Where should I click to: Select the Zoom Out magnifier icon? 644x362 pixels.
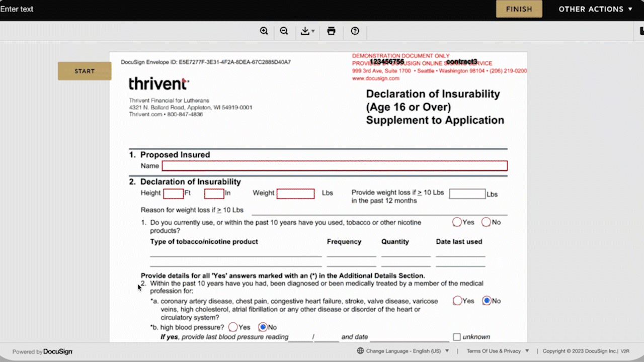[284, 31]
